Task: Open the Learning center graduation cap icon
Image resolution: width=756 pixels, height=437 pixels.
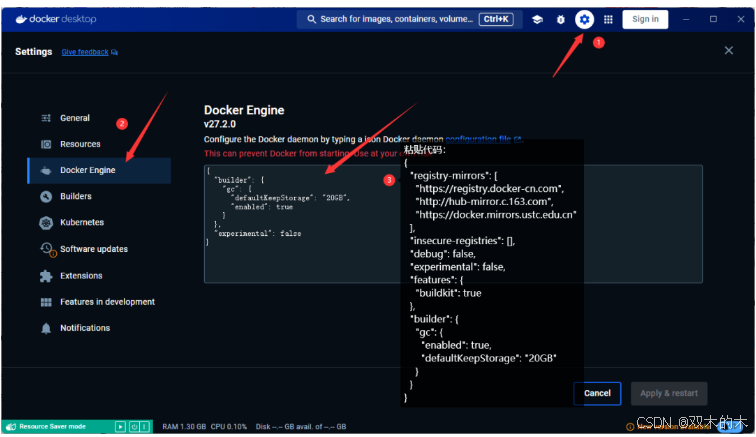Action: (537, 19)
